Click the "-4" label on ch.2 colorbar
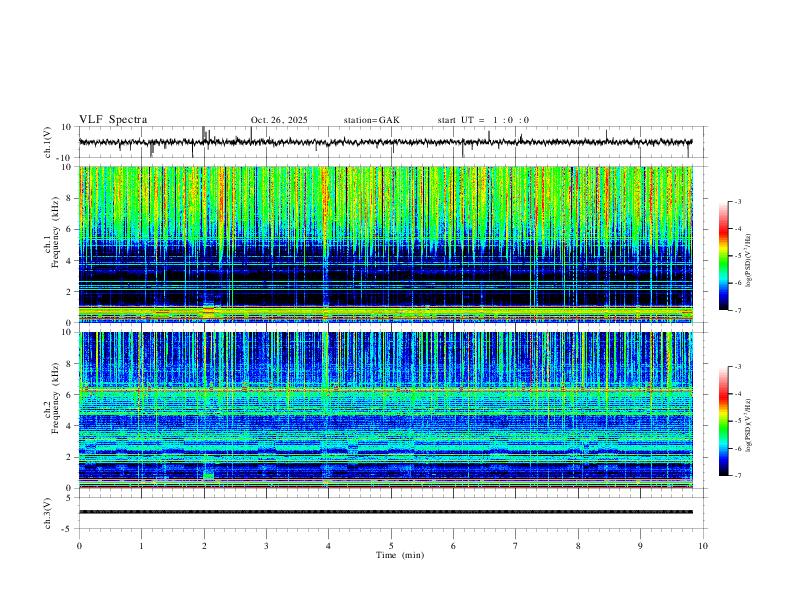The image size is (792, 612). tap(737, 394)
